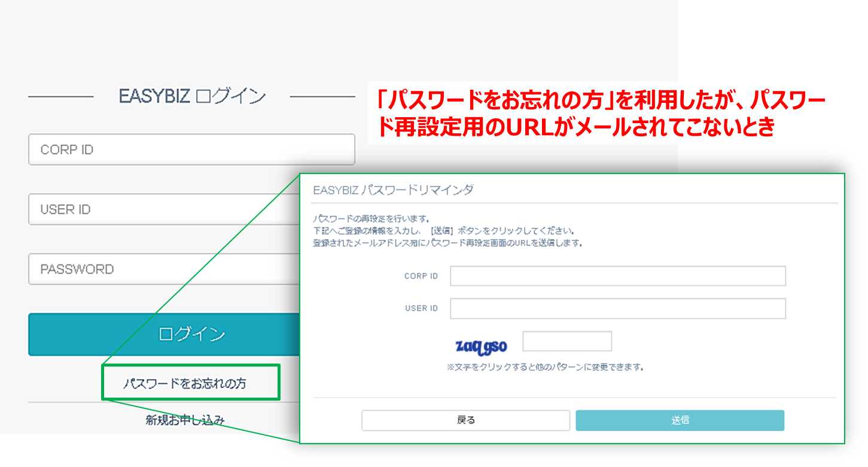This screenshot has height=467, width=868.
Task: Click inside the empty USER ID reminder textbox
Action: [617, 308]
